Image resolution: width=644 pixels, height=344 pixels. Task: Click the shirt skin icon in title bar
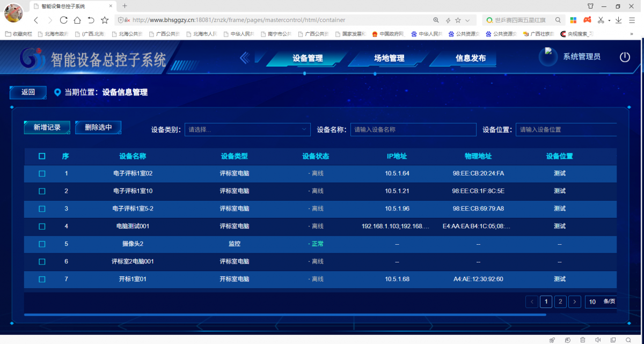click(590, 6)
